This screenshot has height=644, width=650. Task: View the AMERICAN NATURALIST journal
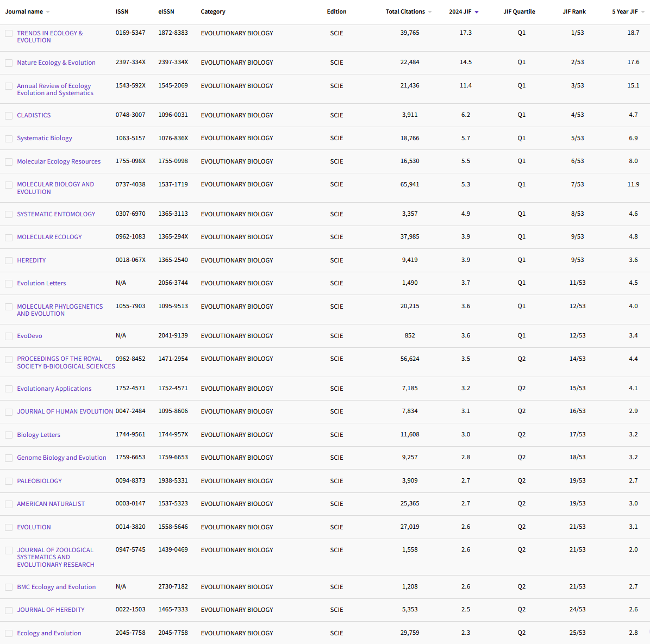(51, 504)
